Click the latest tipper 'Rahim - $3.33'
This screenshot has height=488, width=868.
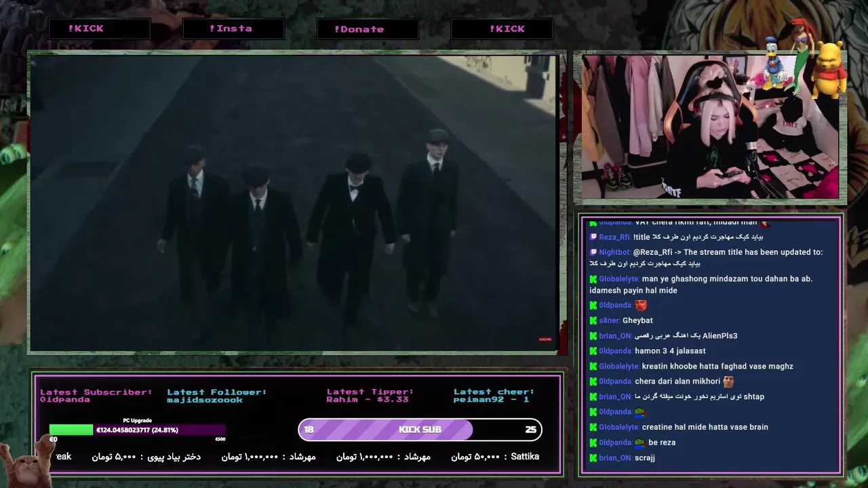pos(368,400)
